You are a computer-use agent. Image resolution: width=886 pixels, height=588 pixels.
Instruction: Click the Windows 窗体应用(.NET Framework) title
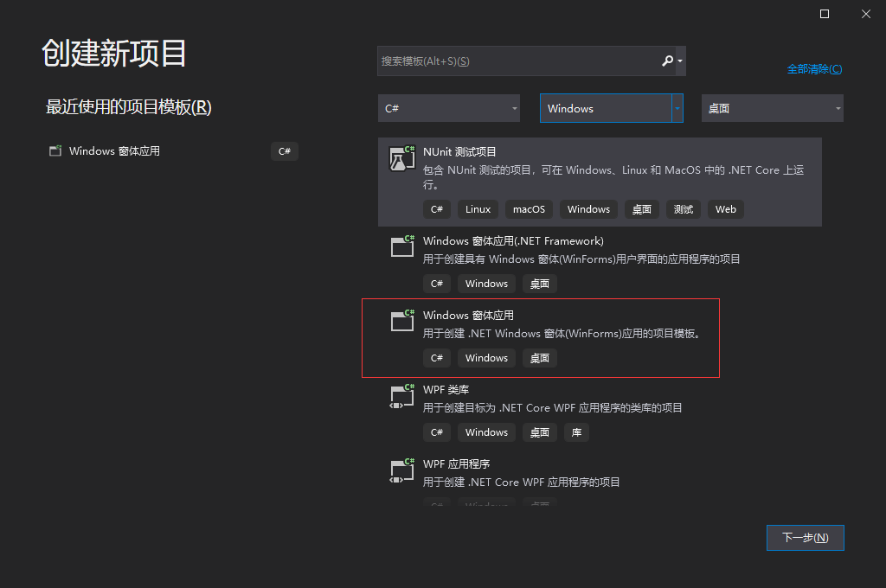point(513,240)
